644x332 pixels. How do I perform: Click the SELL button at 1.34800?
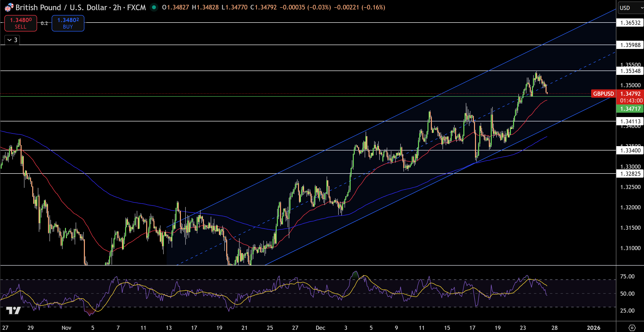point(21,23)
